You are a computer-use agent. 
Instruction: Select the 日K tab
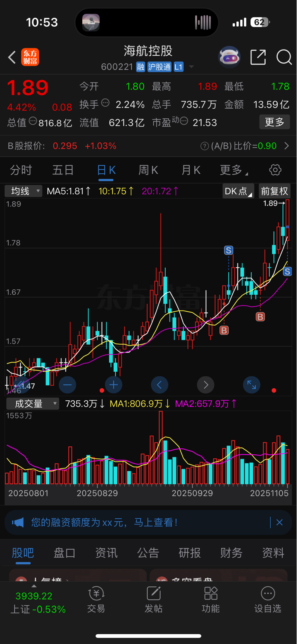coord(106,170)
